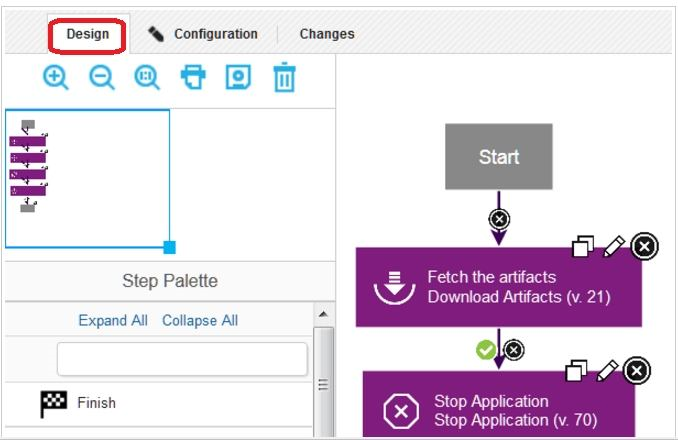Copy the Stop Application step
The image size is (678, 440).
tap(576, 372)
